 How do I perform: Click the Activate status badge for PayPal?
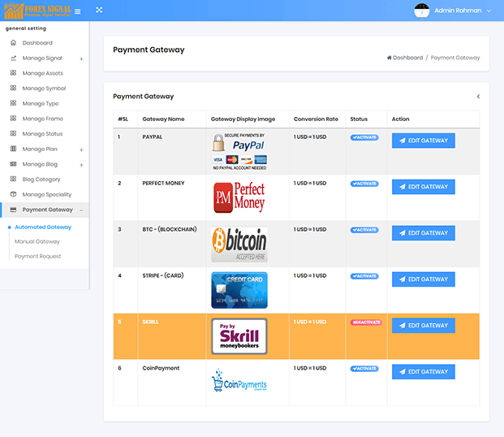pyautogui.click(x=364, y=137)
